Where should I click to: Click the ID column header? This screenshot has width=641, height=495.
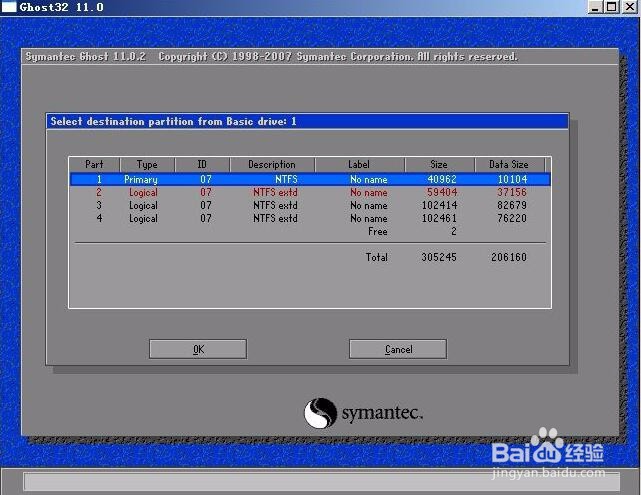(202, 164)
